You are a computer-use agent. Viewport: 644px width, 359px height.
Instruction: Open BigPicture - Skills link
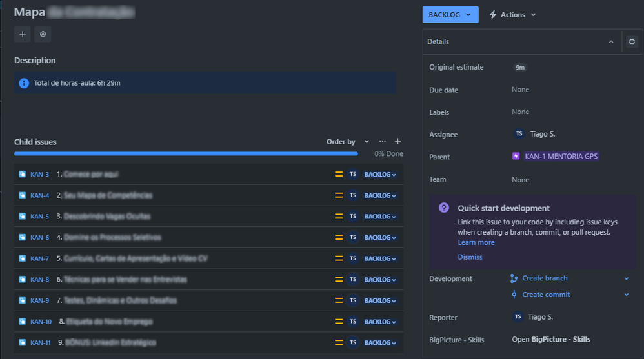pyautogui.click(x=551, y=339)
